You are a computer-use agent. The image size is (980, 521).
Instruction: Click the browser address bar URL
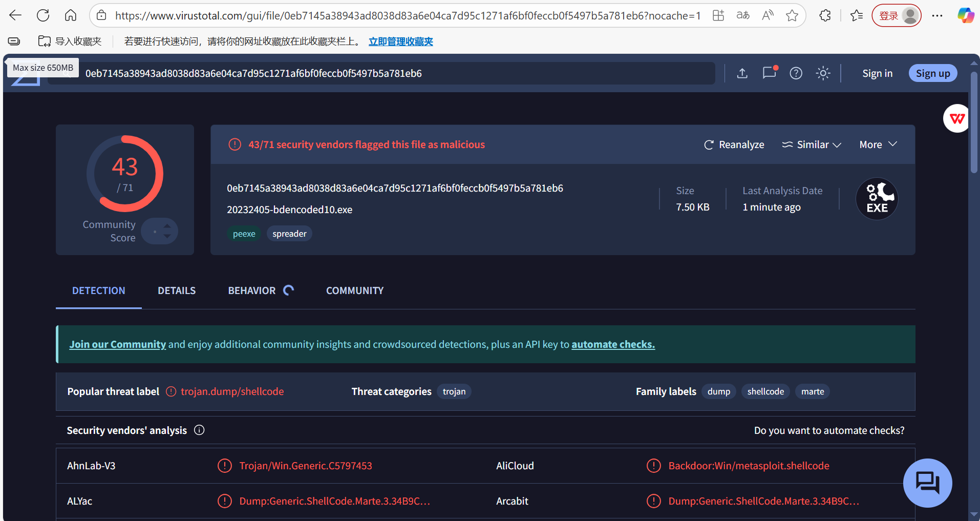(x=408, y=15)
